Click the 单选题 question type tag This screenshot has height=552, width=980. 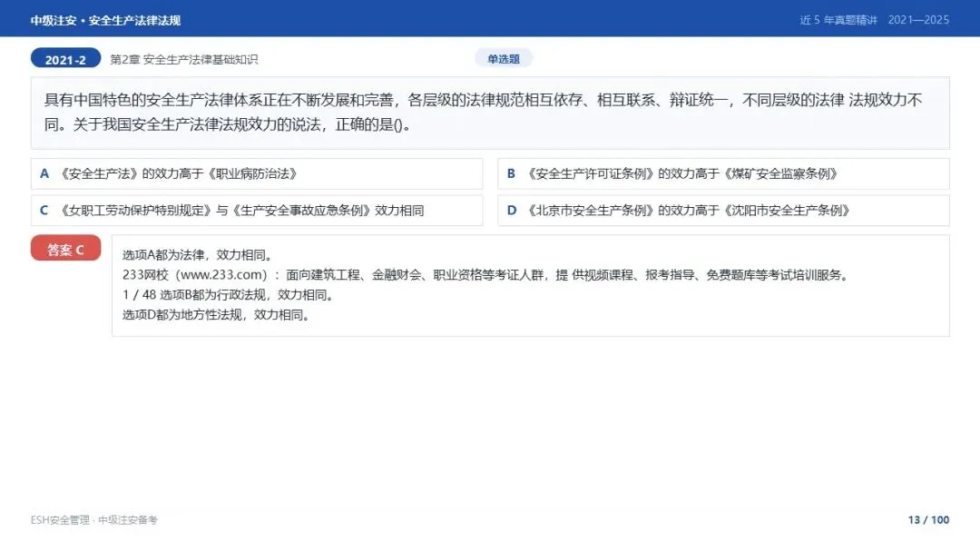(x=504, y=59)
